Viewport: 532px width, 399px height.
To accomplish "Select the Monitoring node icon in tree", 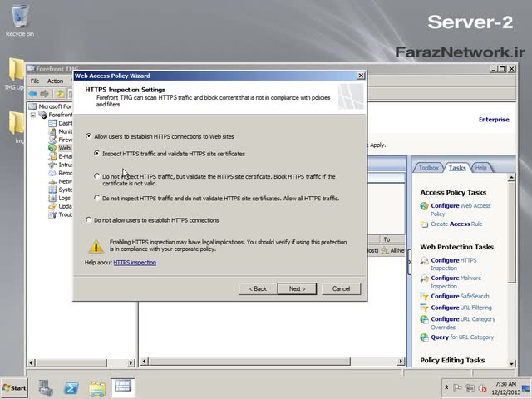I will tap(52, 131).
